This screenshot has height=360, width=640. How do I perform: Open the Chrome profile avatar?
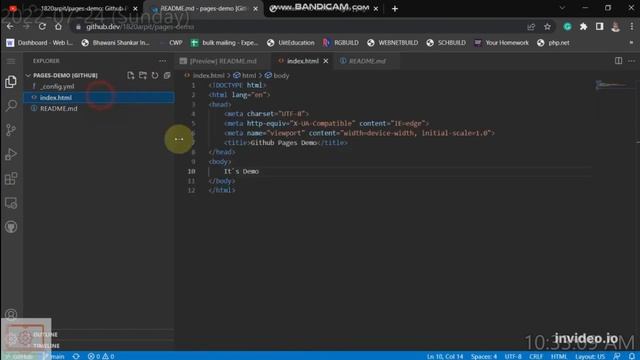click(616, 27)
